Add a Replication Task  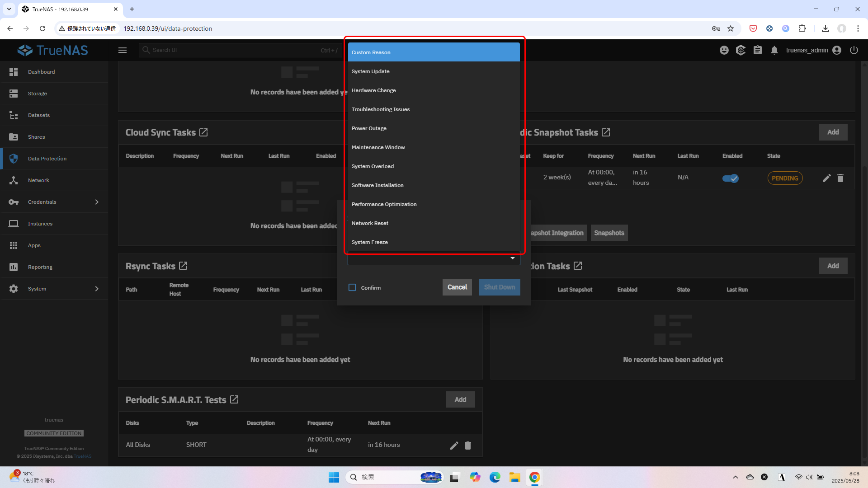(x=833, y=266)
